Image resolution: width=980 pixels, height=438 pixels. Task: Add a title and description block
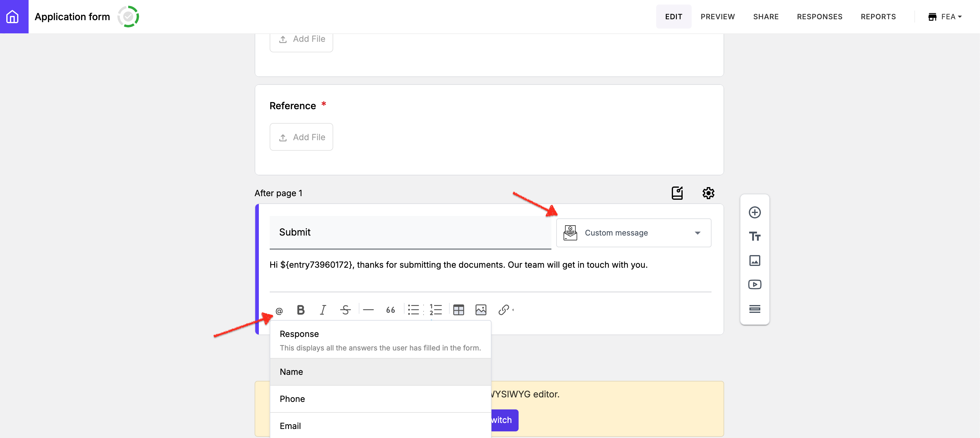pyautogui.click(x=755, y=236)
